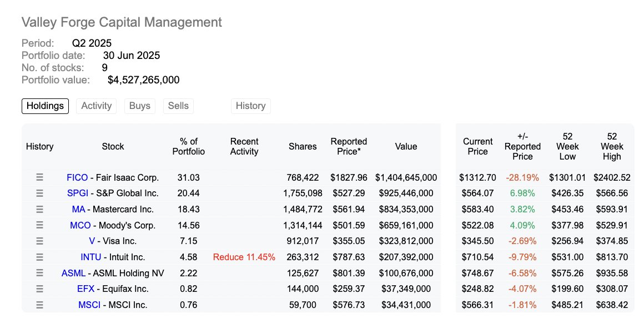Open the Buys tab

tap(140, 106)
